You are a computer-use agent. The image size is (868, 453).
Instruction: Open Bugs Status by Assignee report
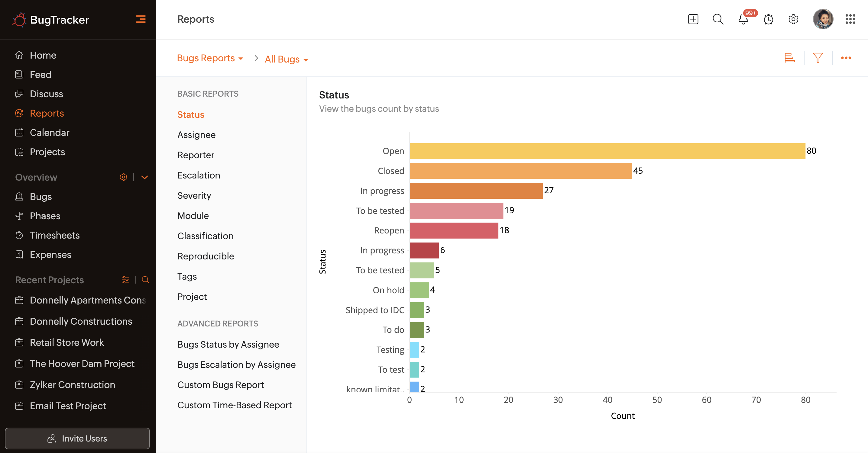point(228,344)
